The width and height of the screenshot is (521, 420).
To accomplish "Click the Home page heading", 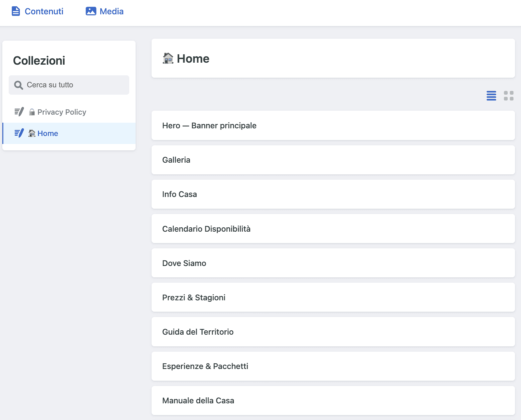I will point(186,59).
